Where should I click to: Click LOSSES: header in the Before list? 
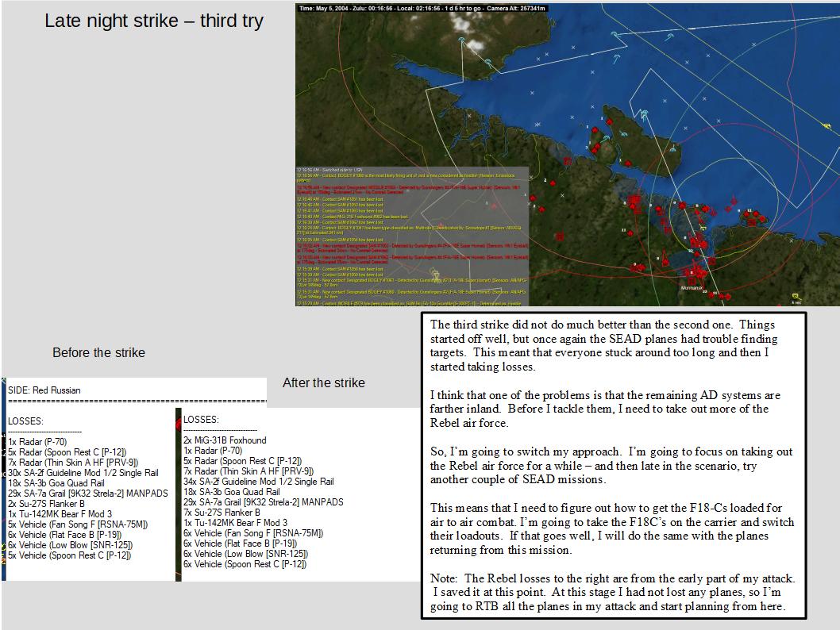(x=25, y=421)
